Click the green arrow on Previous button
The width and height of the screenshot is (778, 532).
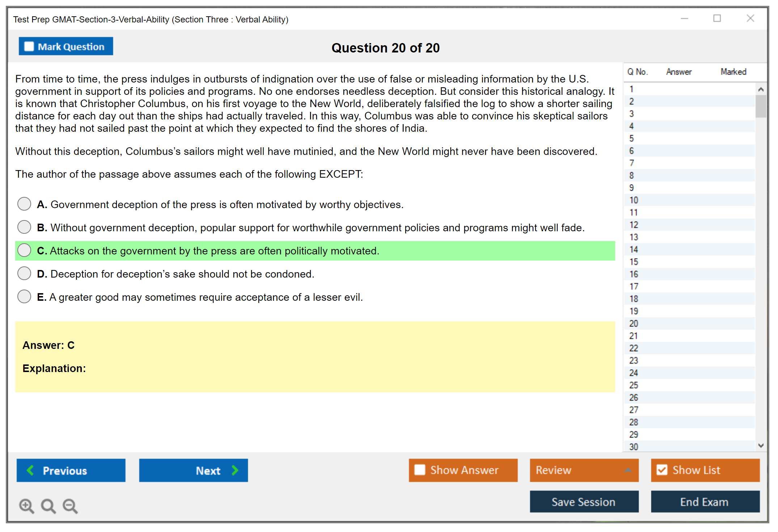click(x=31, y=470)
